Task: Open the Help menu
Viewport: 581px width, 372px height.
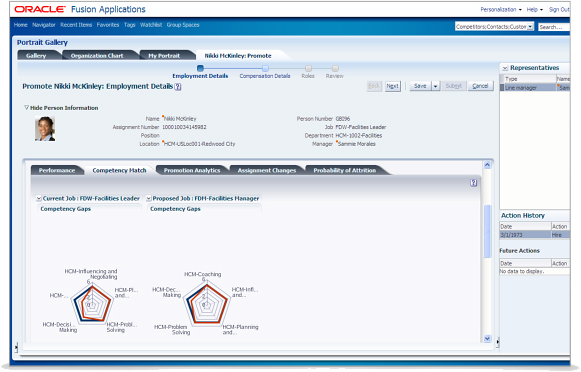Action: click(535, 10)
